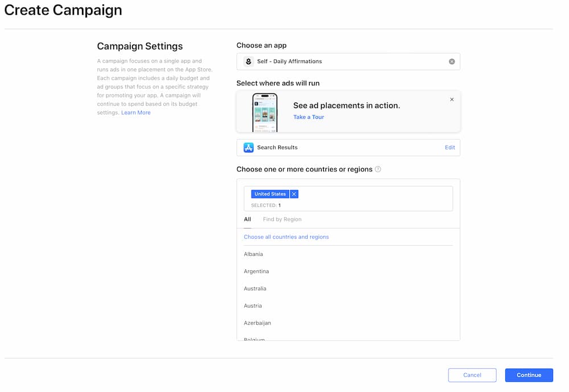Image resolution: width=569 pixels, height=392 pixels.
Task: Click the Continue button
Action: click(529, 375)
